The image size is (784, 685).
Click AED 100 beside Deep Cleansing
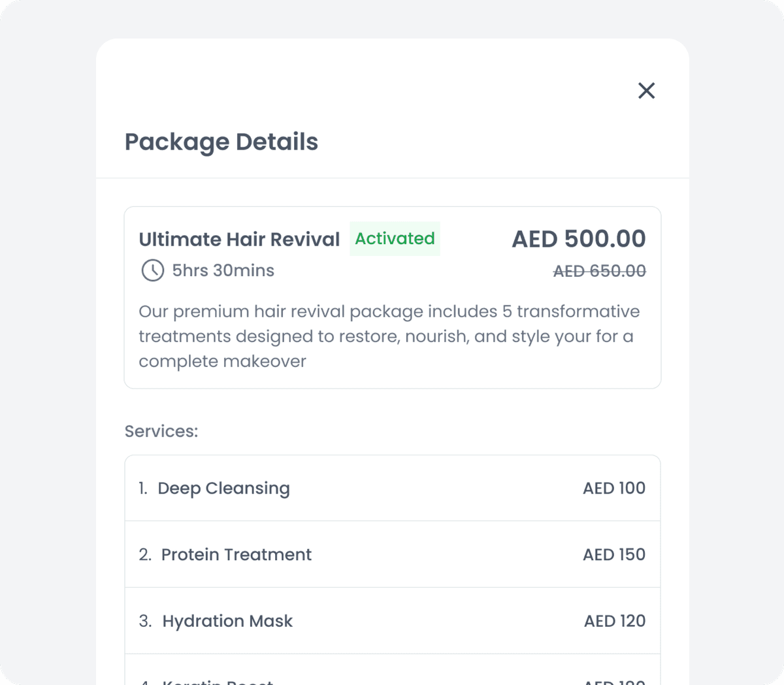(613, 488)
